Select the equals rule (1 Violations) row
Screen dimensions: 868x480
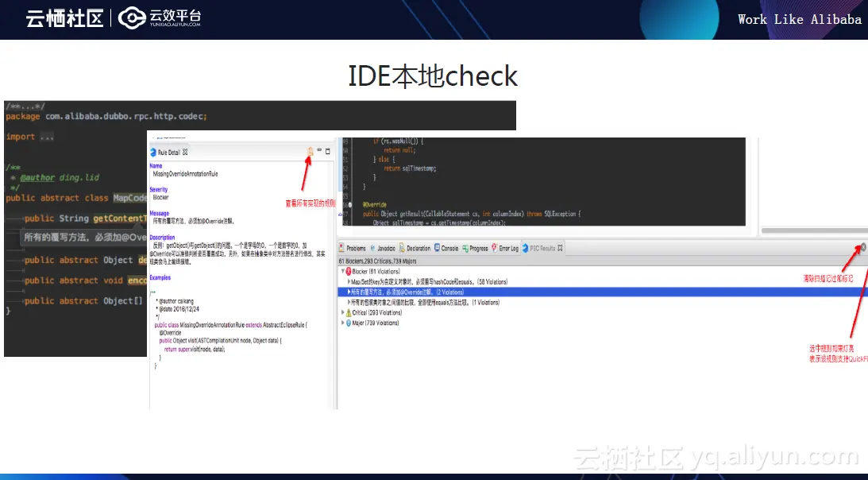pos(425,302)
